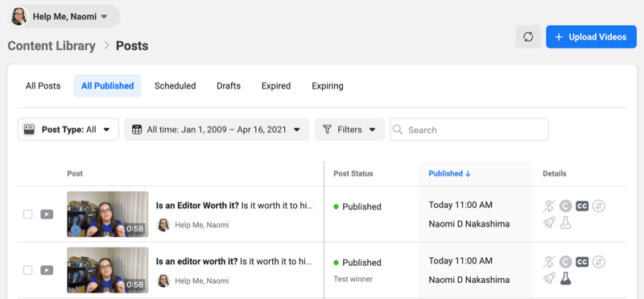The width and height of the screenshot is (644, 299).
Task: Click the video type icon of first post
Action: (47, 214)
